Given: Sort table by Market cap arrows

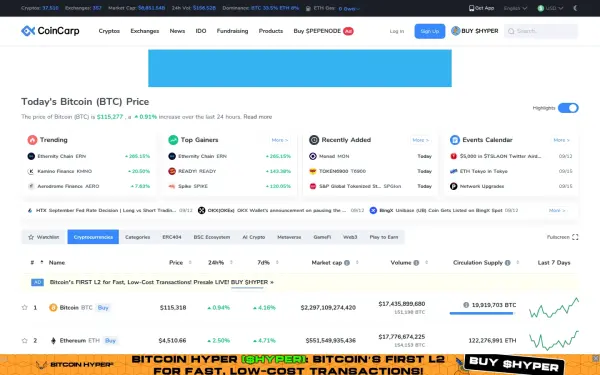Looking at the screenshot, I should point(357,262).
